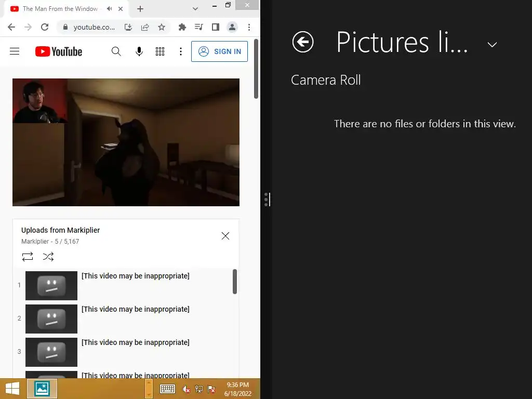
Task: Expand the Pictures library dropdown chevron
Action: click(x=492, y=45)
